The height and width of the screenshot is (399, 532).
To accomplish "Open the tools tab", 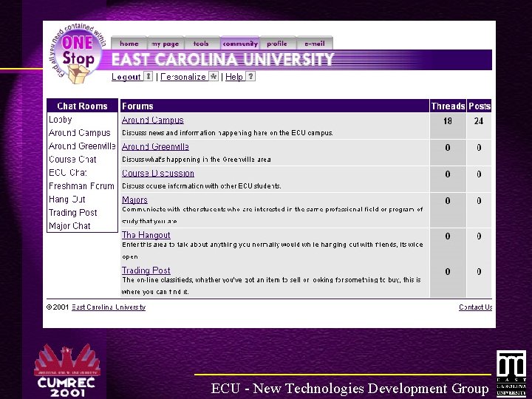I will click(202, 44).
